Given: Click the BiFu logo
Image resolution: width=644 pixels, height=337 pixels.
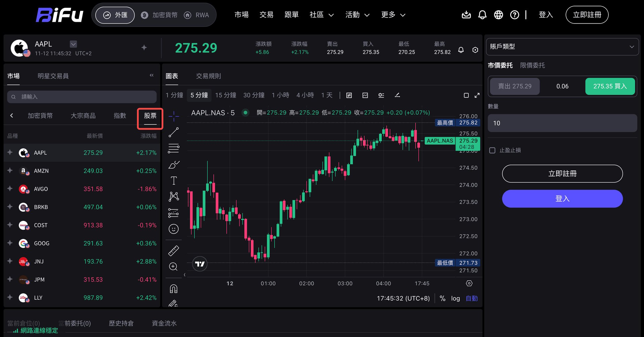Looking at the screenshot, I should (x=60, y=15).
